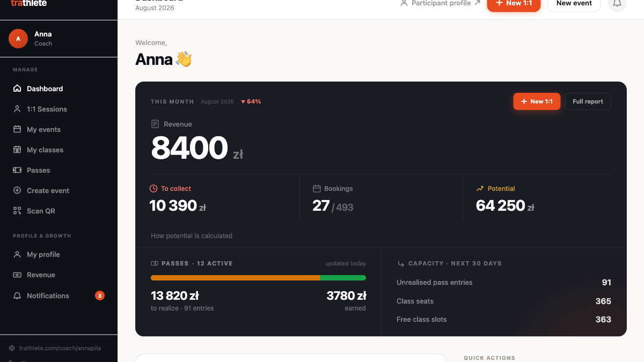Go to Dashboard menu item
The width and height of the screenshot is (644, 362).
[x=58, y=88]
